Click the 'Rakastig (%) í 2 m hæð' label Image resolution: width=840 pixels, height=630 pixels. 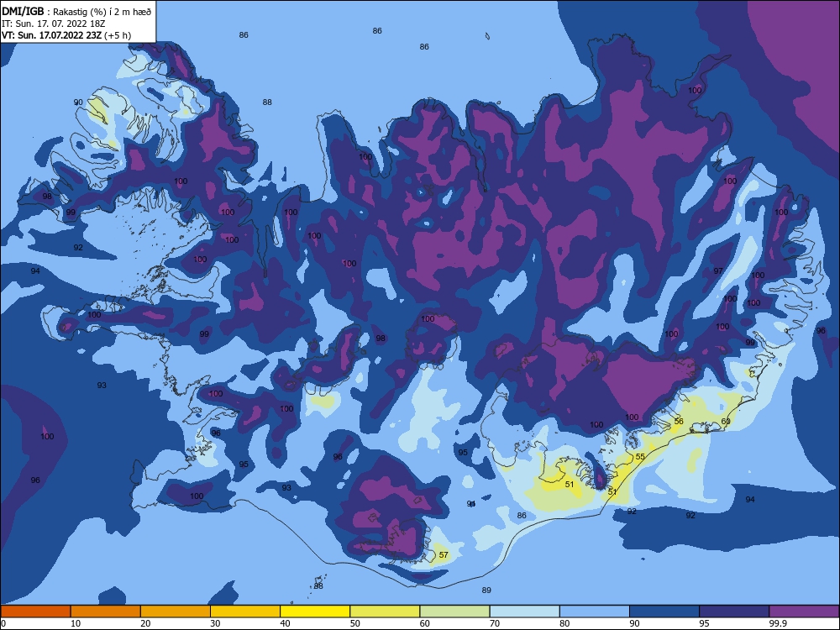[102, 12]
